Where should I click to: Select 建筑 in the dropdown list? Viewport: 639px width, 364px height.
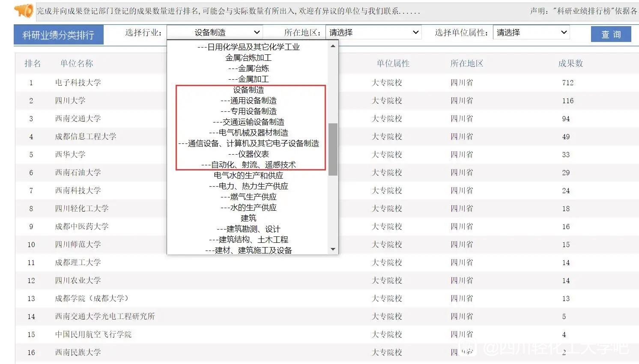click(x=248, y=218)
